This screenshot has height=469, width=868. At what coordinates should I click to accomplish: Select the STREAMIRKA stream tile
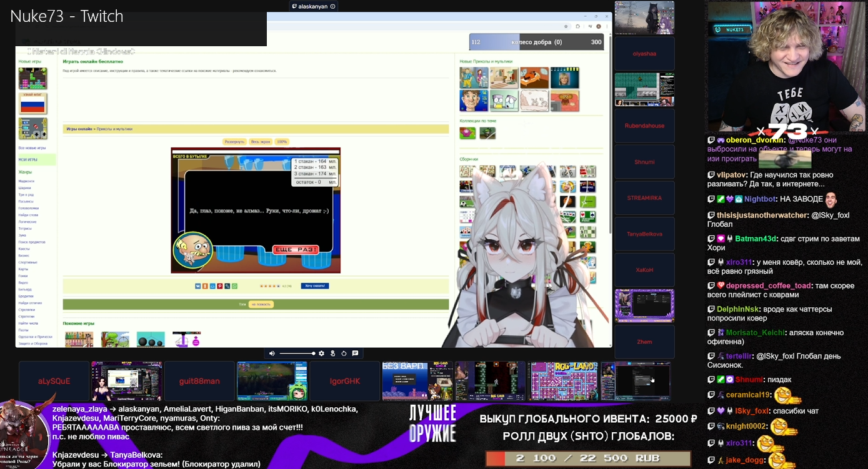644,198
